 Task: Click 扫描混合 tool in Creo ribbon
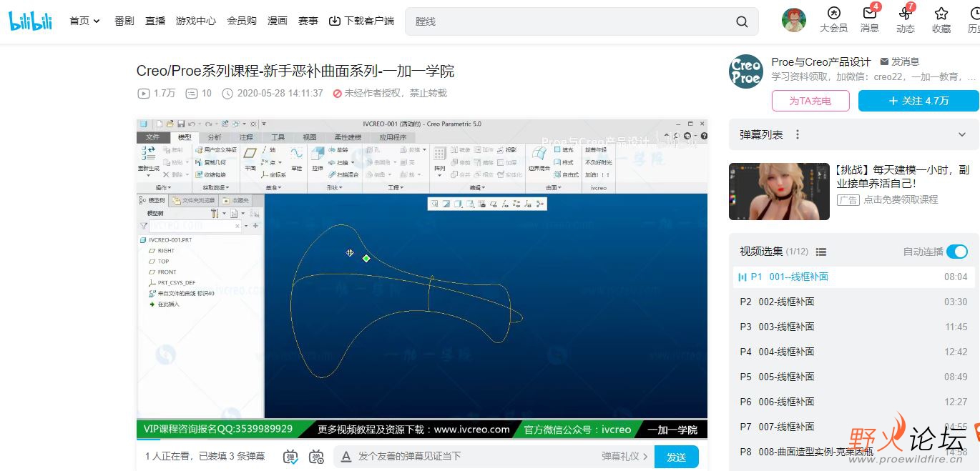344,174
